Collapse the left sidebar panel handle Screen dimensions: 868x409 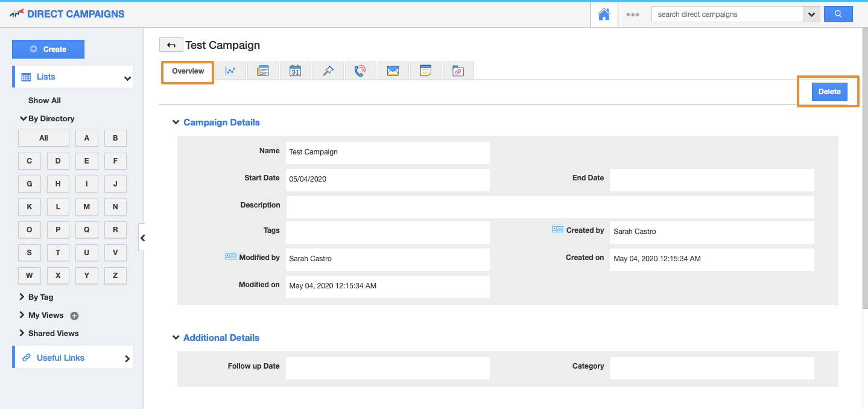tap(142, 238)
